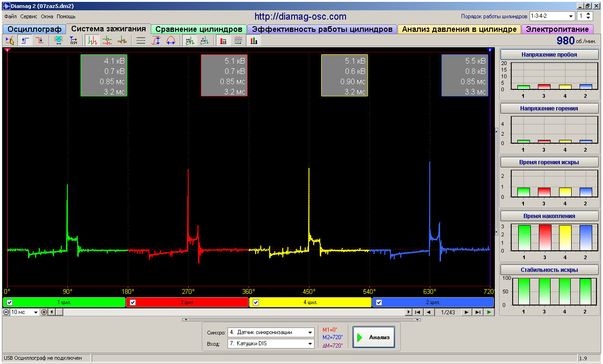Click the 1/243 frame counter

point(448,312)
